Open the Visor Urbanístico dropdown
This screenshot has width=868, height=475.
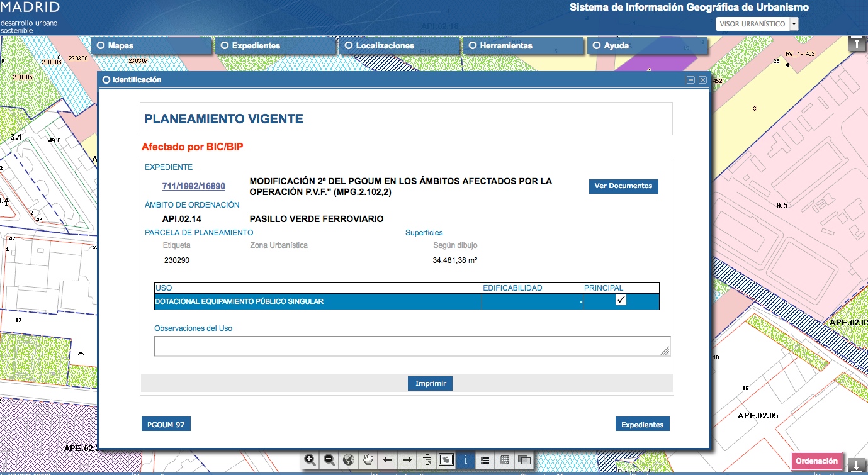coord(794,24)
